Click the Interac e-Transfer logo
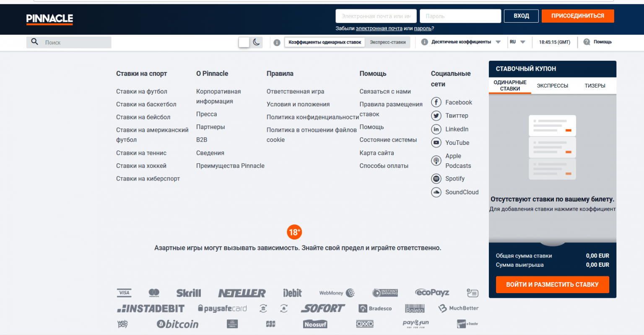Screen dimensions: 644x335 click(x=467, y=324)
